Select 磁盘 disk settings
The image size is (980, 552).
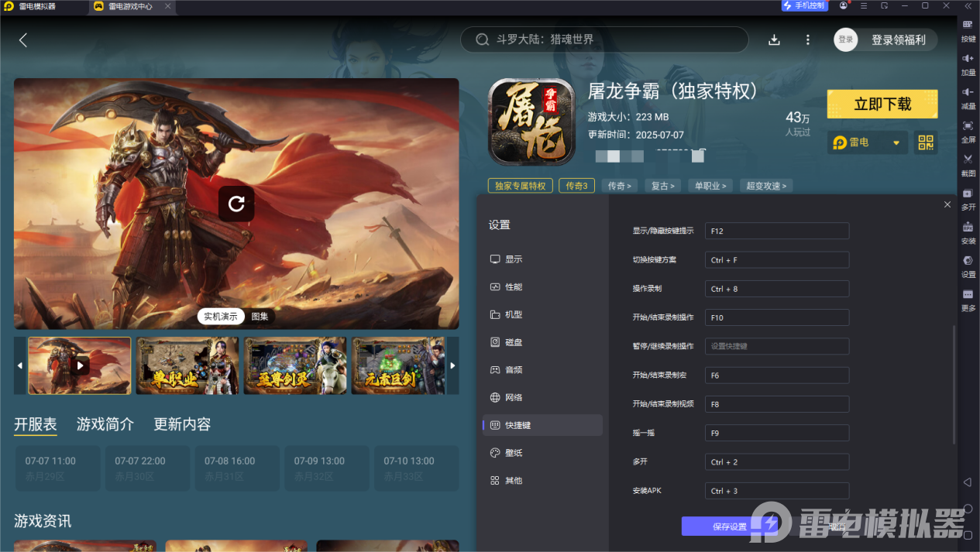pyautogui.click(x=542, y=342)
